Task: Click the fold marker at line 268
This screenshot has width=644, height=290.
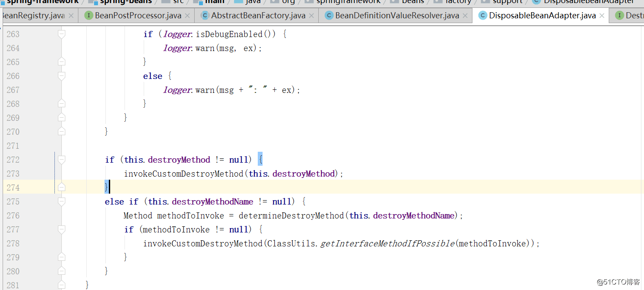Action: [x=61, y=104]
